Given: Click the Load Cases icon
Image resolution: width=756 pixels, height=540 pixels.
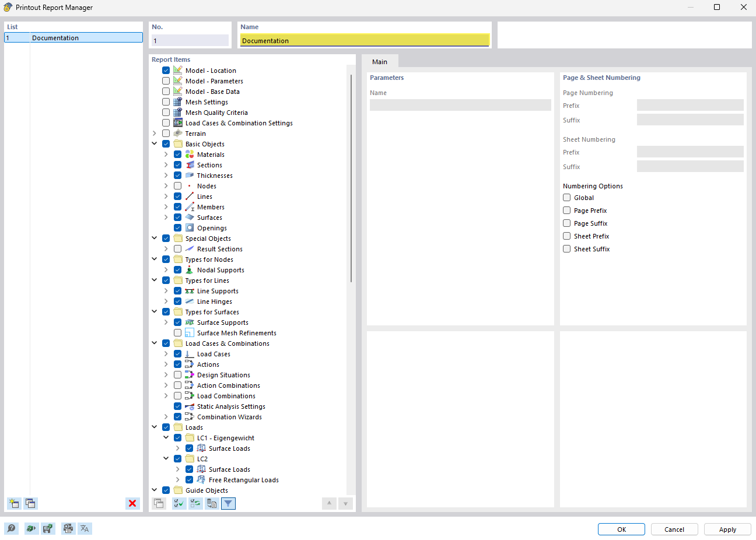Looking at the screenshot, I should 190,354.
